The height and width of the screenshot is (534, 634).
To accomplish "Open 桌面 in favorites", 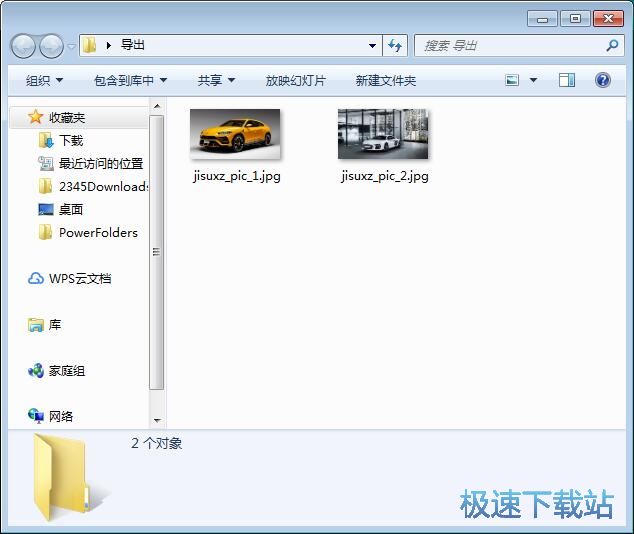I will coord(71,209).
